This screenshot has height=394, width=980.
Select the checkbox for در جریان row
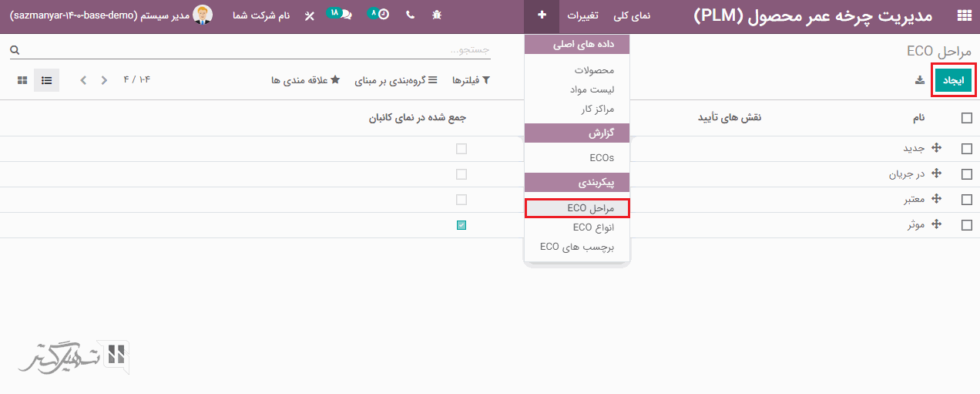(966, 174)
